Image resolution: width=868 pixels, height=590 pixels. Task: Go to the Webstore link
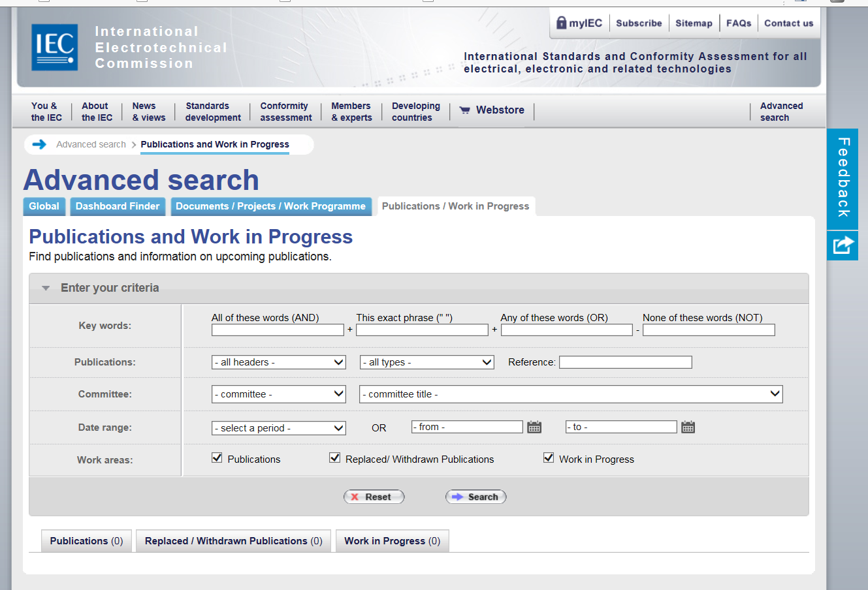coord(500,110)
